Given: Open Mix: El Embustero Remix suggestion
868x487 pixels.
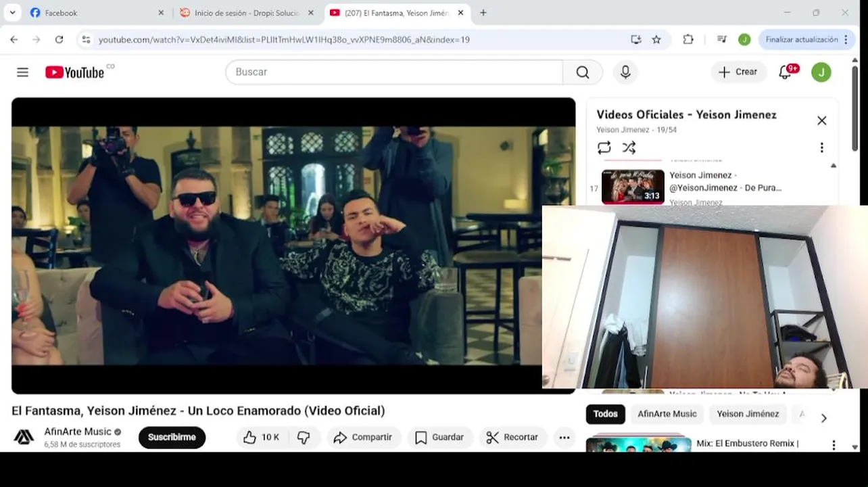Looking at the screenshot, I should coord(748,444).
